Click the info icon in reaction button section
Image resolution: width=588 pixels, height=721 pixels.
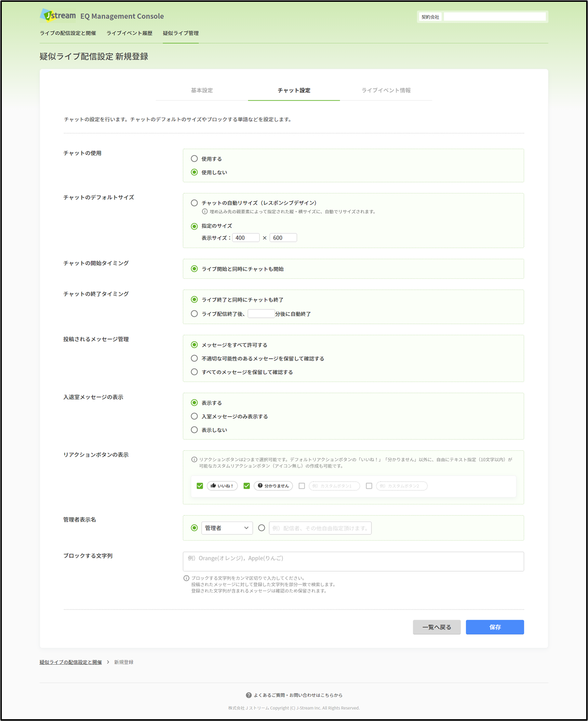click(x=194, y=460)
